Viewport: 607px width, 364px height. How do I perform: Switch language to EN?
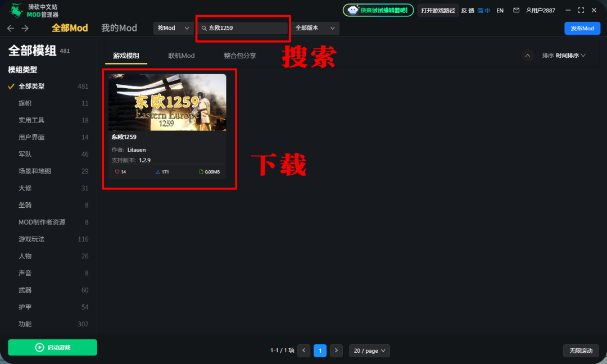(500, 11)
